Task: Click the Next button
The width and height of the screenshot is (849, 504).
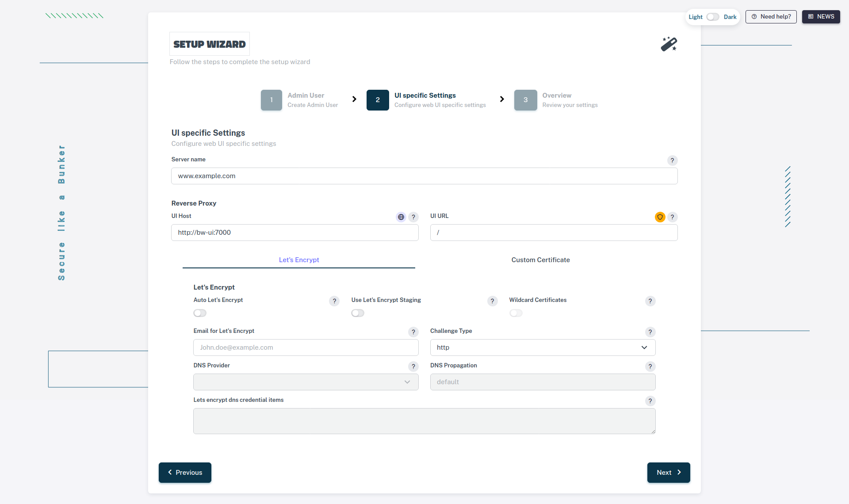Action: tap(668, 473)
